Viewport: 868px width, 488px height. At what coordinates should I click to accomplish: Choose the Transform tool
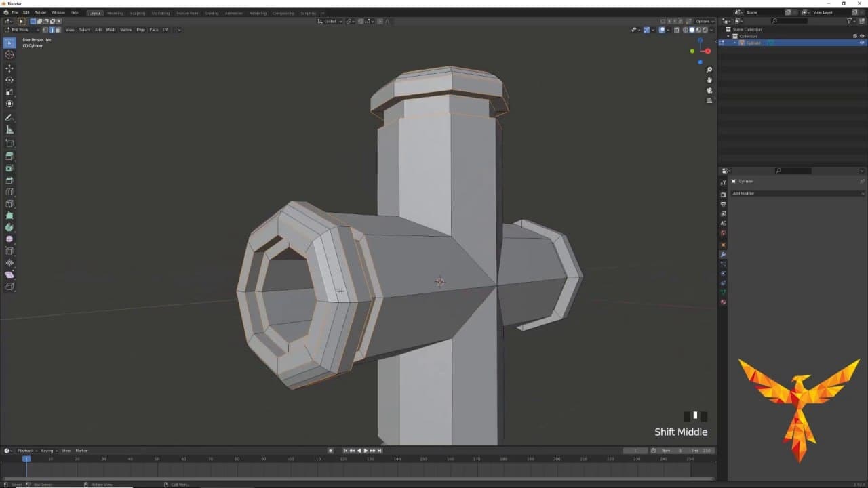pos(9,104)
